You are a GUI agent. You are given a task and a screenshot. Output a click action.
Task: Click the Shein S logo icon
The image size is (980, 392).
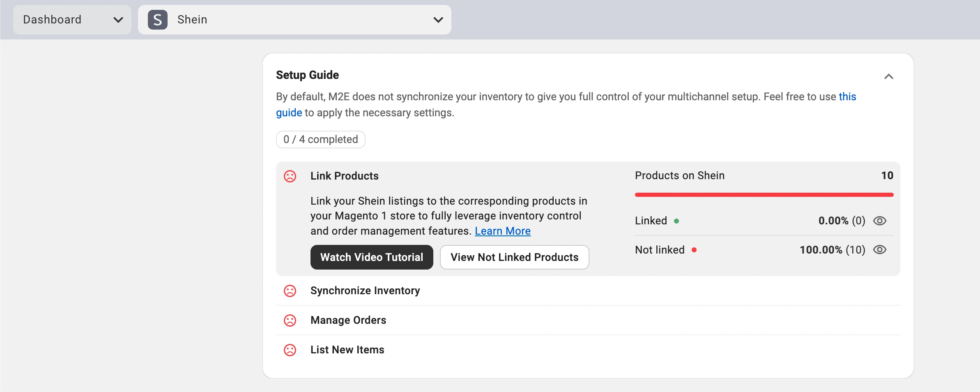(x=158, y=20)
